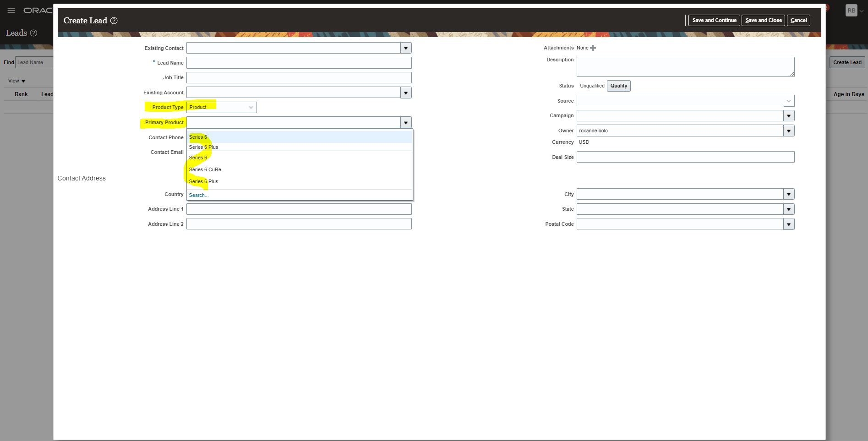Click the Unqualified status text
Image resolution: width=868 pixels, height=441 pixels.
click(x=592, y=86)
